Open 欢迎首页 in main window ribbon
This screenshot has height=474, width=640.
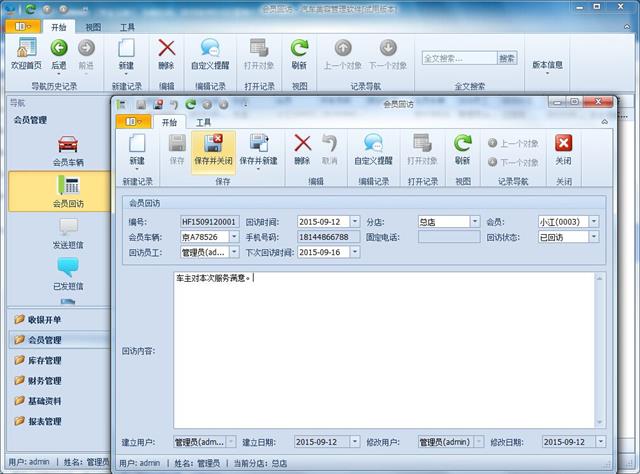(x=27, y=53)
